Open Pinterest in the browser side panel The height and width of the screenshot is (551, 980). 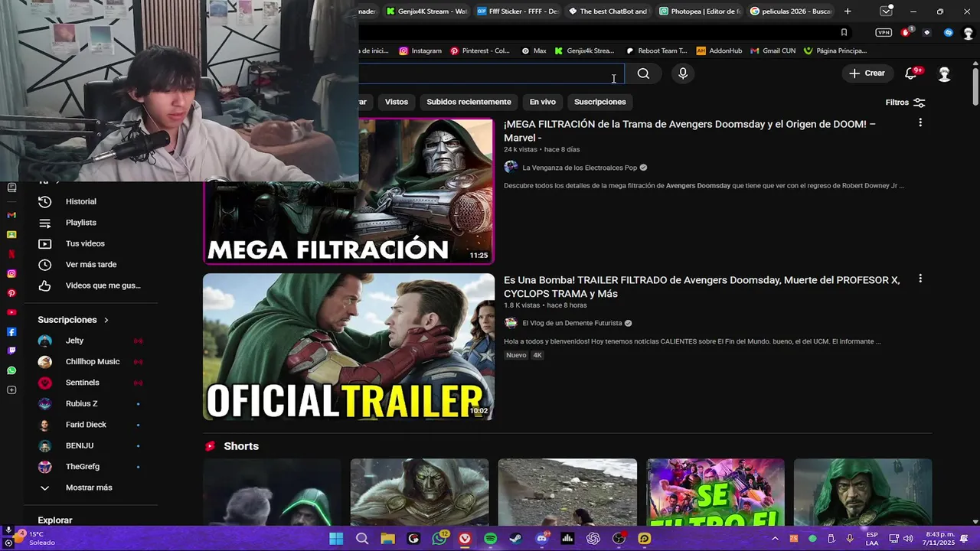(x=11, y=293)
